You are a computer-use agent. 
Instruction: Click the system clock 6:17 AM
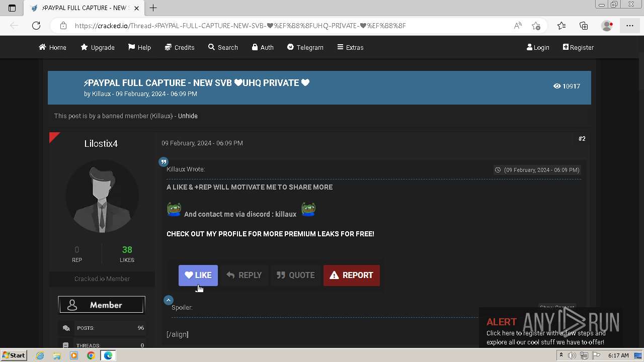click(x=618, y=355)
